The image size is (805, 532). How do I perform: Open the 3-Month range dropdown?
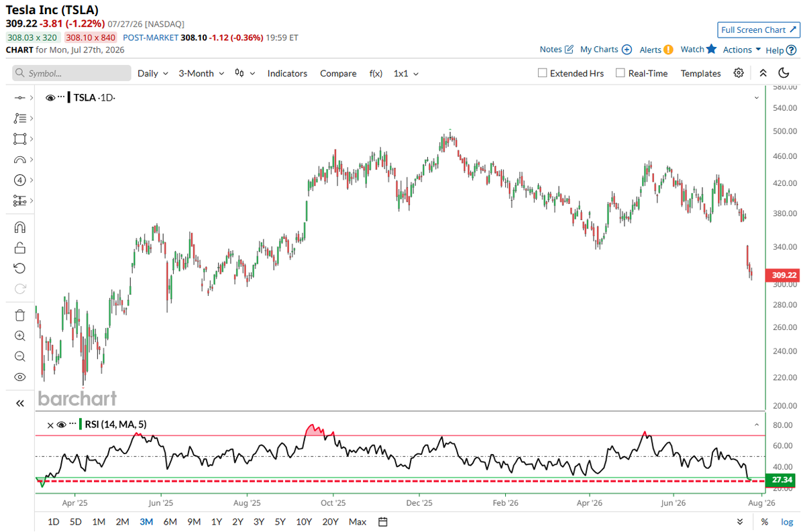point(201,73)
